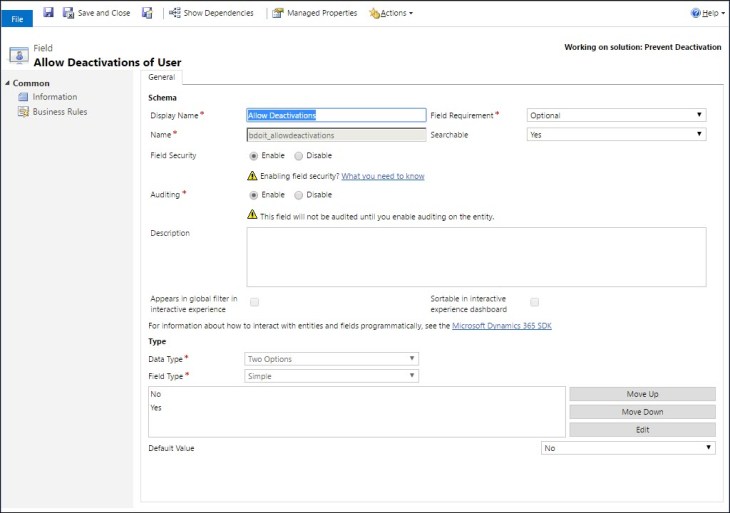Switch to the General tab
Image resolution: width=730 pixels, height=513 pixels.
click(x=161, y=77)
